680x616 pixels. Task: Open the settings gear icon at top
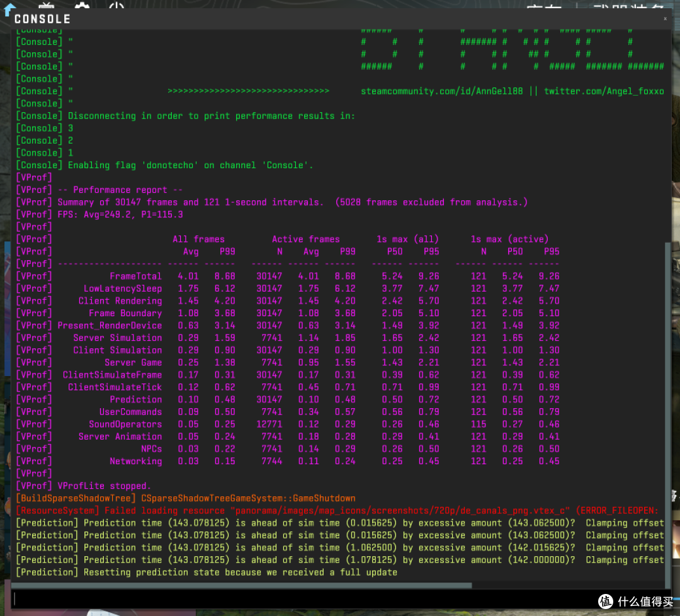point(82,5)
